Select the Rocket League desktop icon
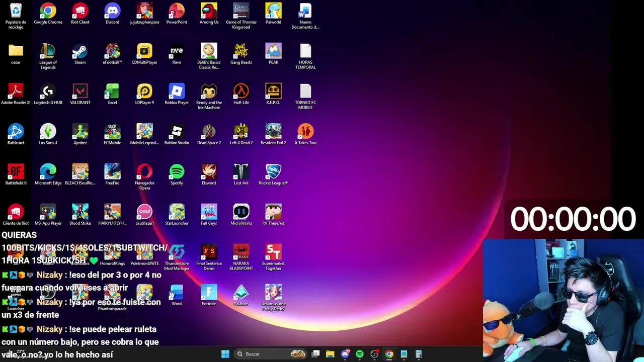This screenshot has height=362, width=644. (273, 175)
